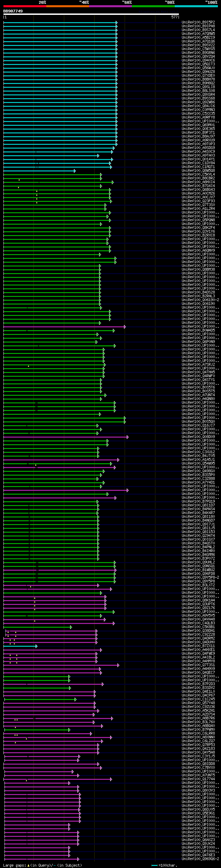Select the UniRef100_Q6BG43 label
The width and height of the screenshot is (221, 868).
click(198, 189)
